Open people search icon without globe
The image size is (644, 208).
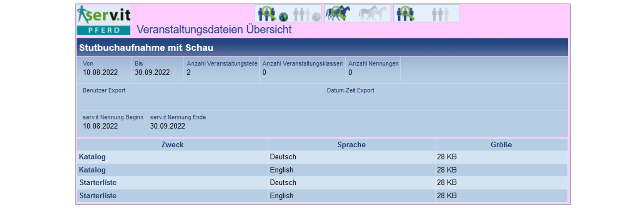click(405, 14)
